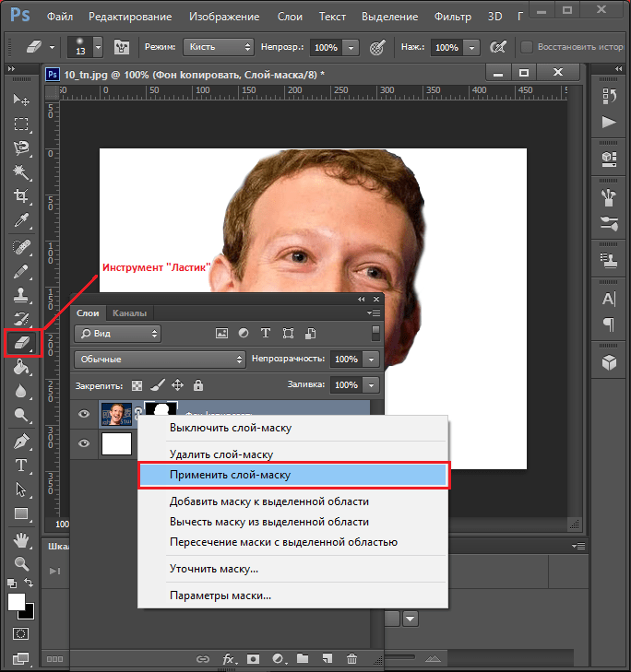Swap foreground and background colors
631x672 pixels.
tap(29, 583)
